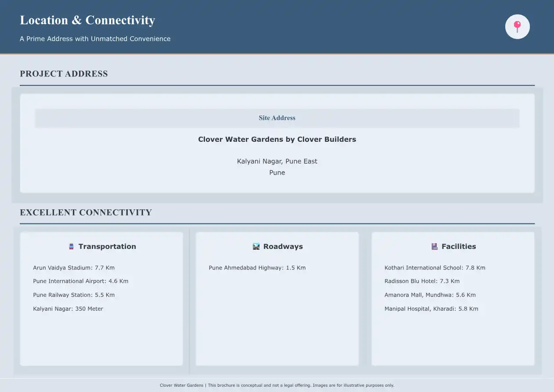554x392 pixels.
Task: Click the Clover Water Gardens by Clover Builders title
Action: [x=277, y=140]
